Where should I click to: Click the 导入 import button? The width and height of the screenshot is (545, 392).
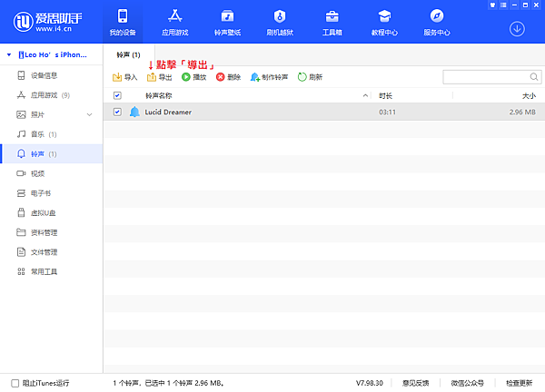124,77
